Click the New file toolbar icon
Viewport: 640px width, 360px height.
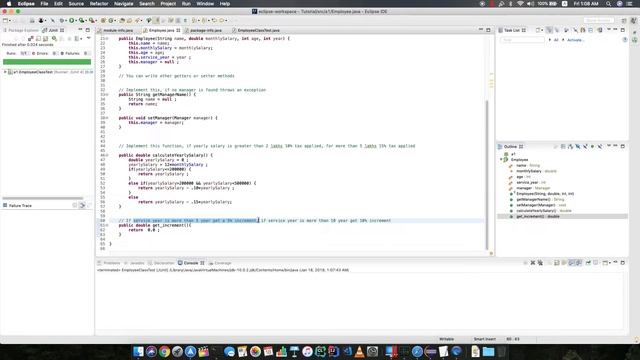coord(5,20)
